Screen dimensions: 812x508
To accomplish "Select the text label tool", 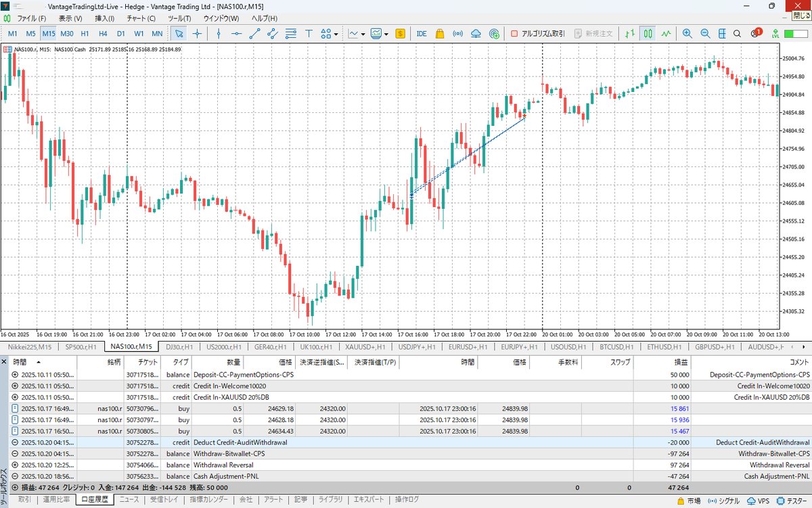I will click(x=309, y=33).
